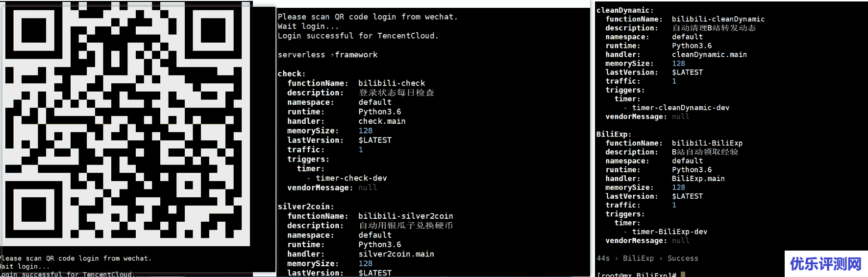Click the bilibili-BiliExp function name
This screenshot has height=277, width=868.
coord(707,143)
